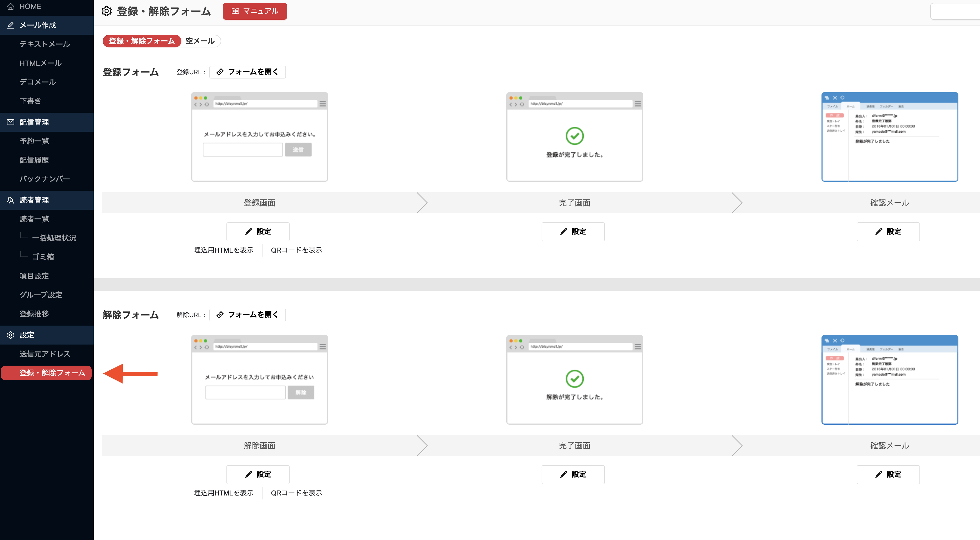This screenshot has height=540, width=980.
Task: Click the search field at top right
Action: 955,11
